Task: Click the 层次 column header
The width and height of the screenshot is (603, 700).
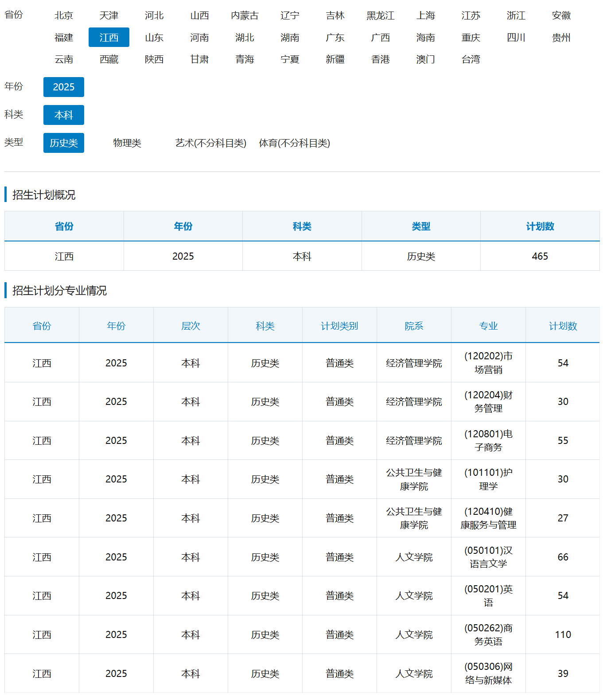Action: [x=191, y=326]
